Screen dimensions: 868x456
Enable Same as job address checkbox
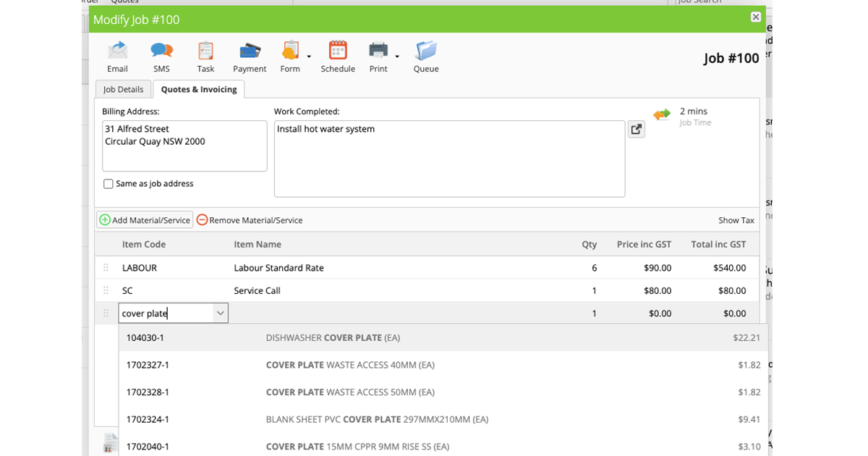pyautogui.click(x=109, y=184)
